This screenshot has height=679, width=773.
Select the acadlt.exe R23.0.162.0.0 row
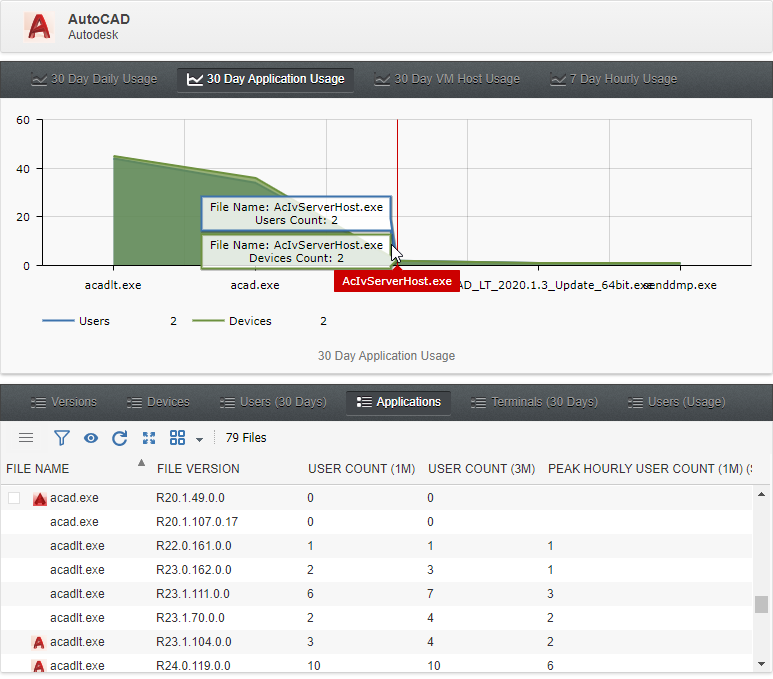(376, 570)
